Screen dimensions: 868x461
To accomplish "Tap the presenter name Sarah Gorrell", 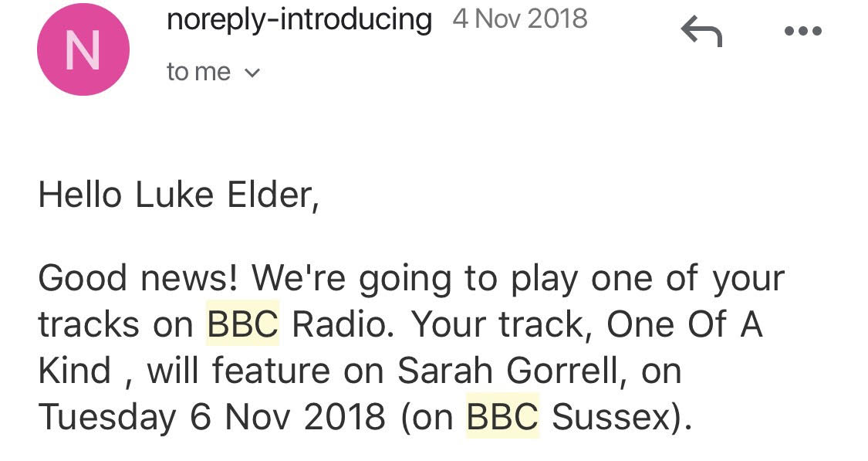I will pyautogui.click(x=507, y=371).
